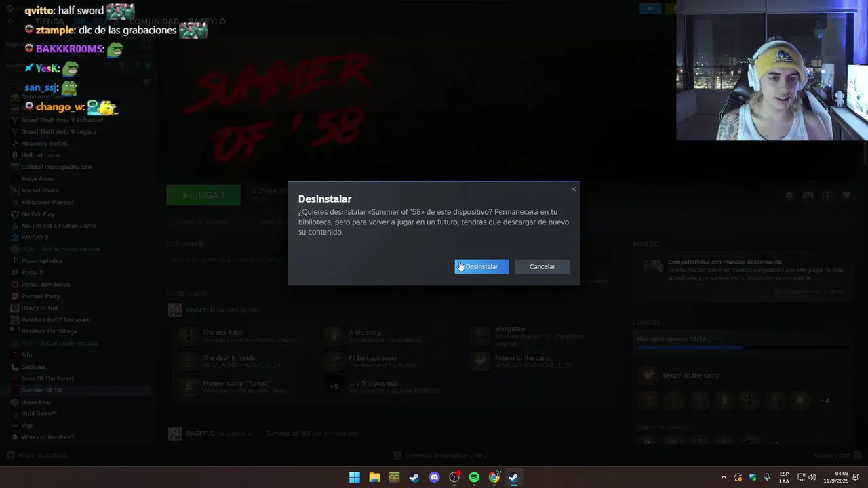Click the favorite heart icon

(x=846, y=195)
